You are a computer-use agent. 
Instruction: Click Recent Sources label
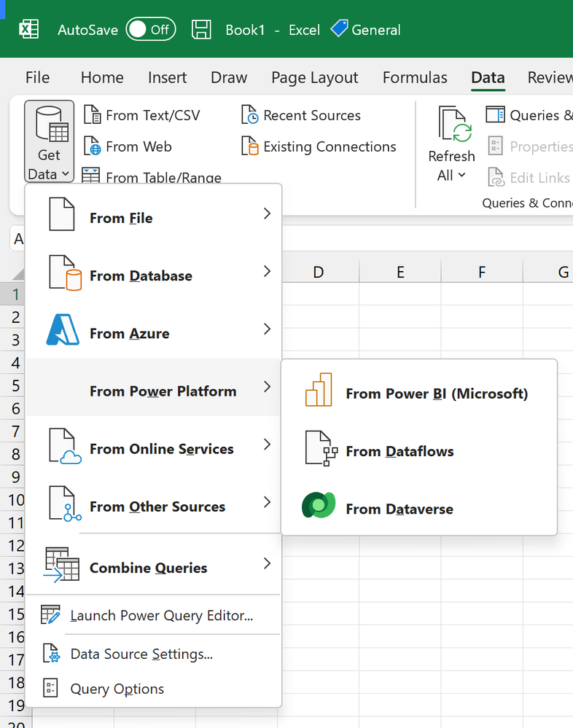312,115
